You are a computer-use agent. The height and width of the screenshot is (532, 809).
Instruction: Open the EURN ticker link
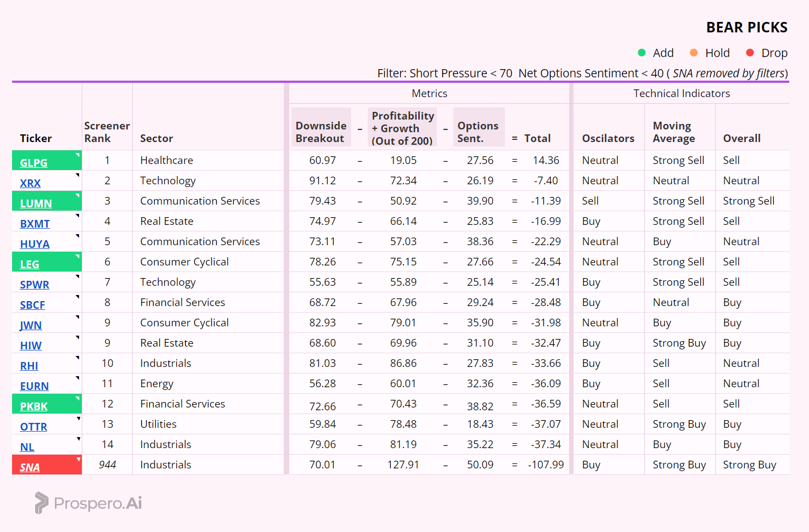[34, 386]
